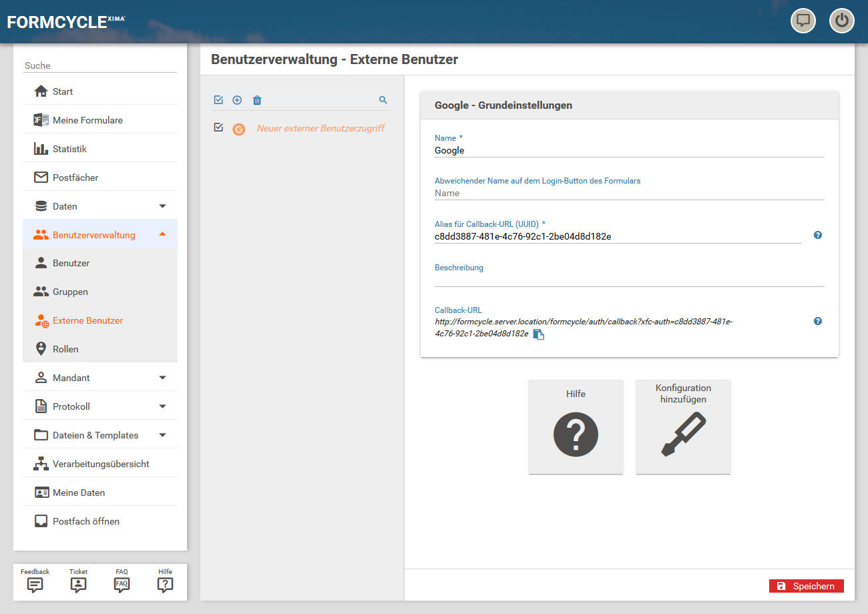Click the Beschreibung input field
Screen dimensions: 868x614
point(629,280)
